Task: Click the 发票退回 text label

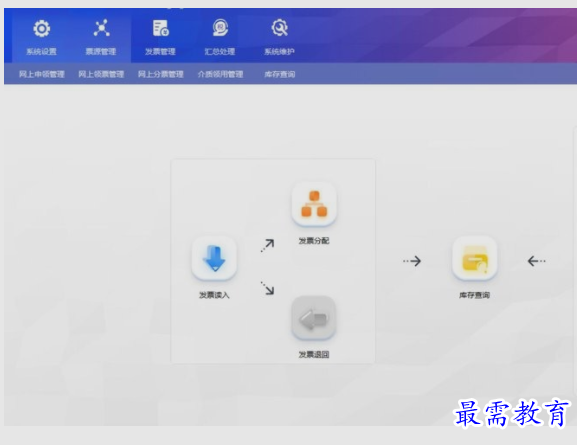Action: tap(314, 354)
